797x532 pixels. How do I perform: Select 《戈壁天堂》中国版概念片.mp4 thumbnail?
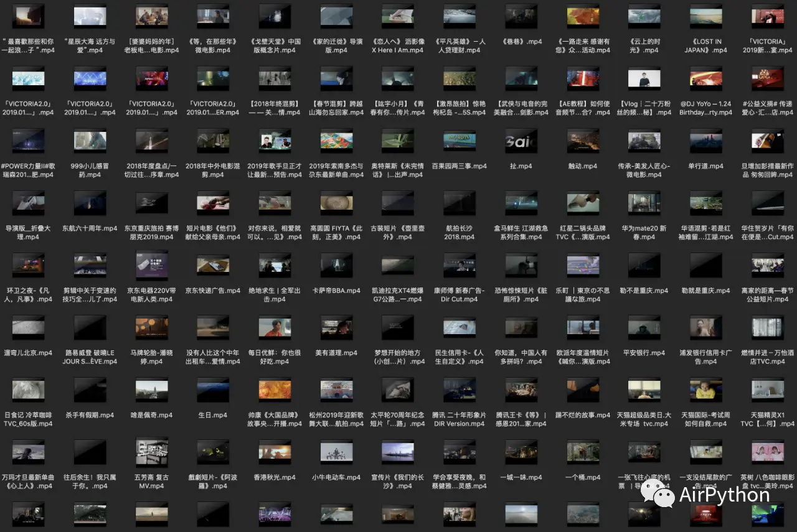275,16
